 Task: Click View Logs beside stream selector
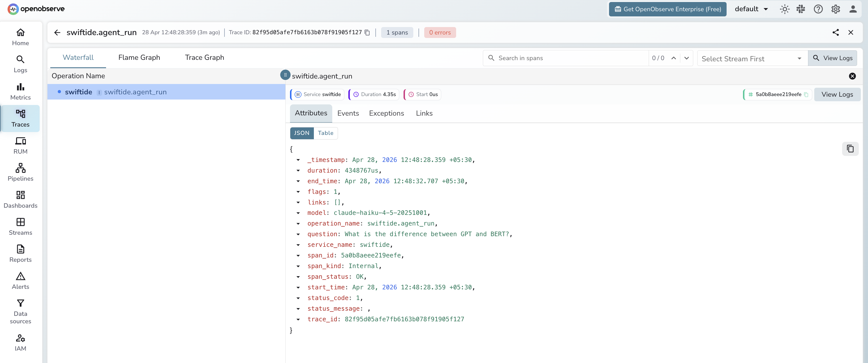click(833, 58)
